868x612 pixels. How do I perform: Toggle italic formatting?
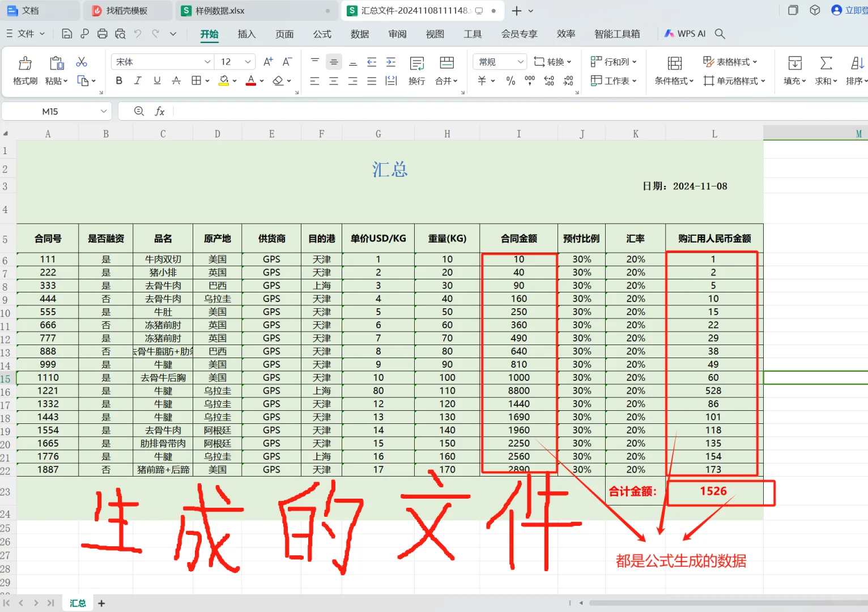[x=138, y=80]
